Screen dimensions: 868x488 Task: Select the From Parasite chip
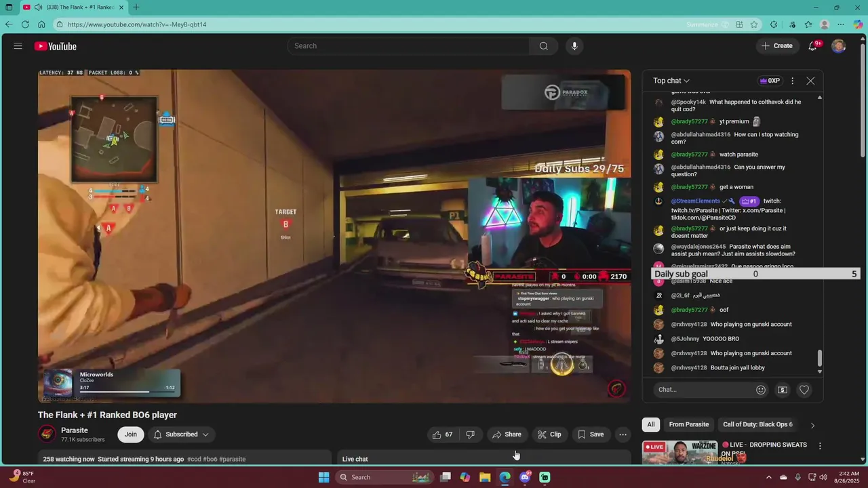click(x=688, y=424)
